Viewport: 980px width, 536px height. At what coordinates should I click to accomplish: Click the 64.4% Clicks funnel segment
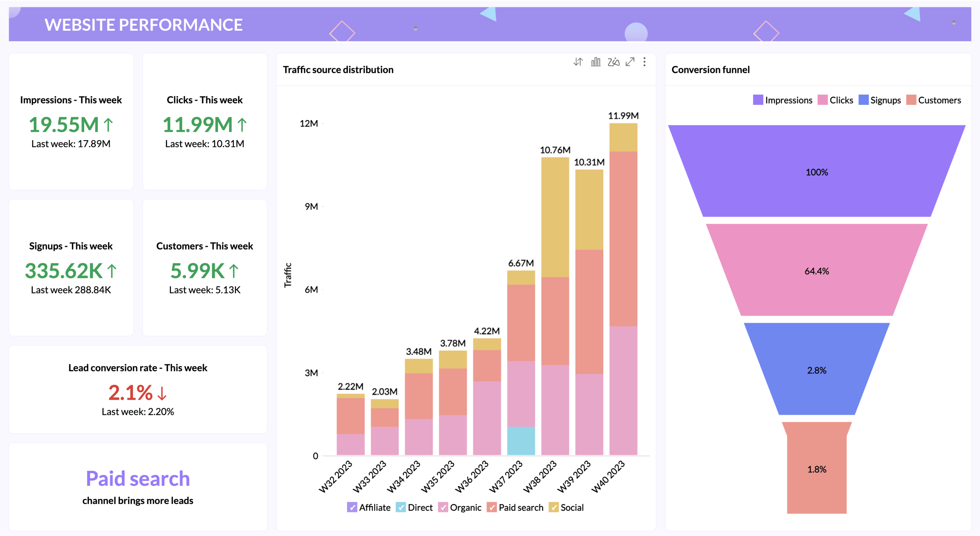click(816, 271)
